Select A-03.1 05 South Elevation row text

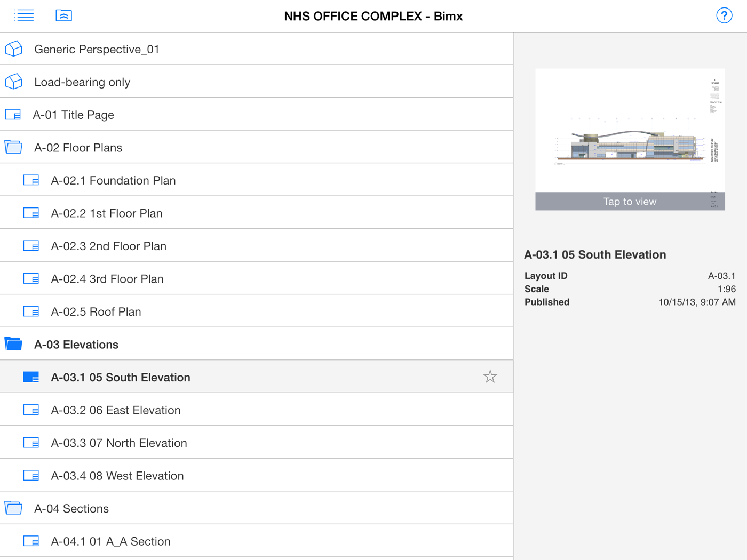(x=121, y=377)
